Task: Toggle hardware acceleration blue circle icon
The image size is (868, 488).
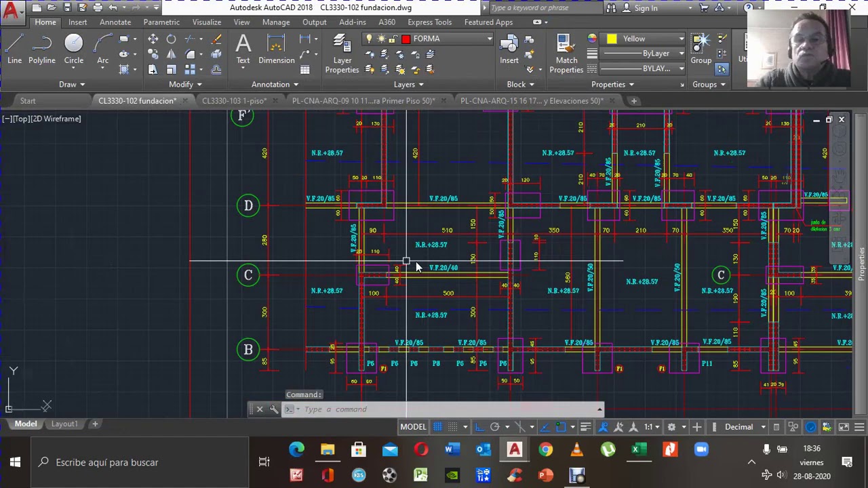Action: [x=811, y=427]
